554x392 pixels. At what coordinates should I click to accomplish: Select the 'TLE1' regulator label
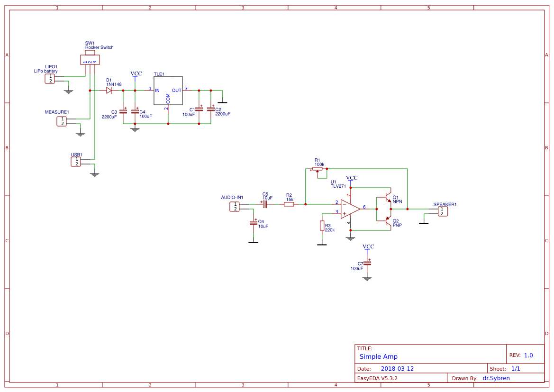tap(159, 74)
